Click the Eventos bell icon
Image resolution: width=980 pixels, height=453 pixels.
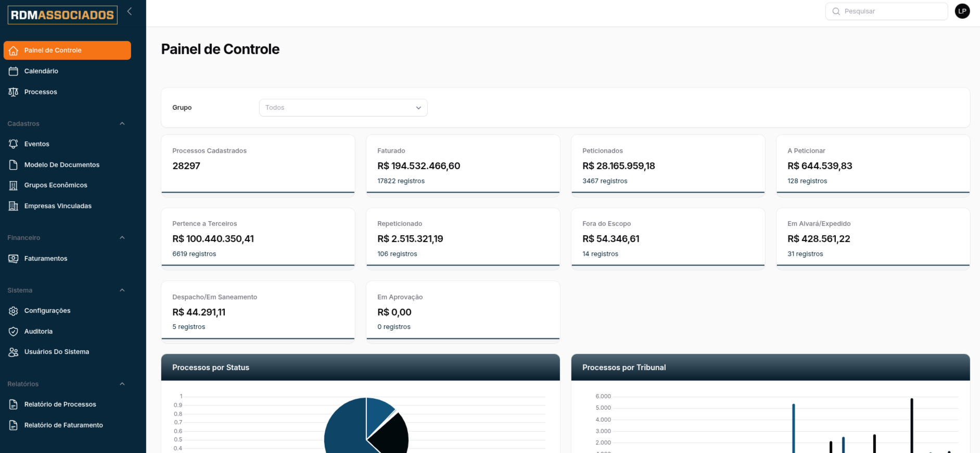pyautogui.click(x=14, y=144)
